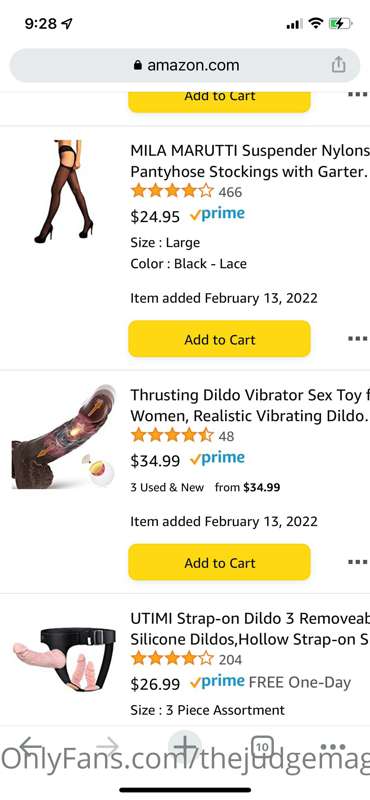The height and width of the screenshot is (800, 370).
Task: Open a new tab with plus icon
Action: [x=185, y=746]
